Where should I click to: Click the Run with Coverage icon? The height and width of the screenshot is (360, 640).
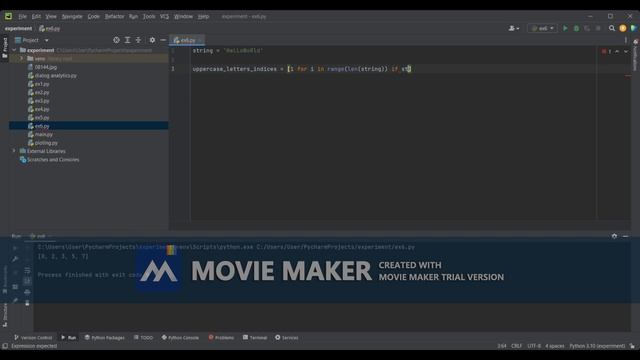click(587, 28)
